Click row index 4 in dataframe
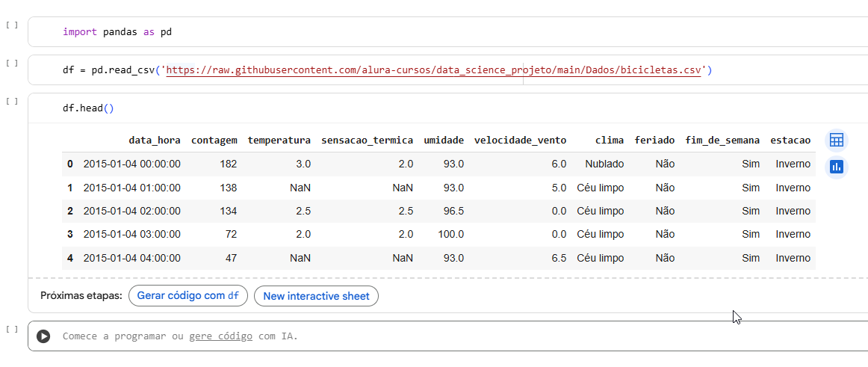868x367 pixels. coord(69,258)
